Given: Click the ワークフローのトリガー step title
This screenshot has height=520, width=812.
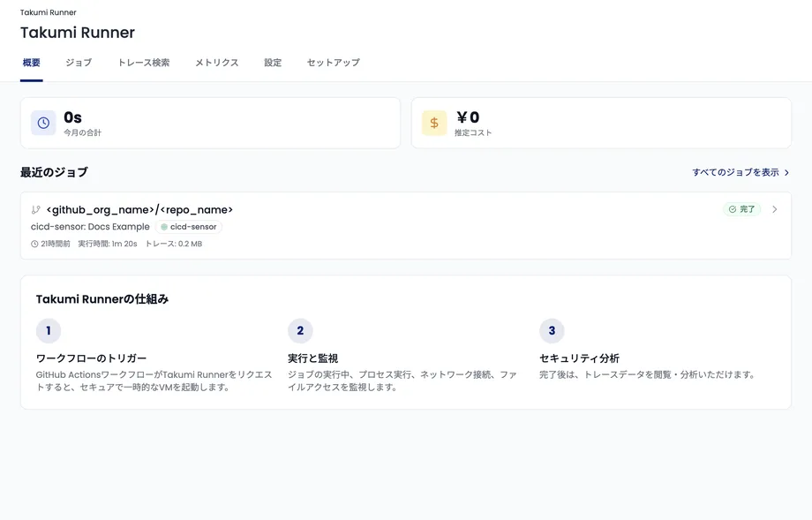Looking at the screenshot, I should 92,358.
